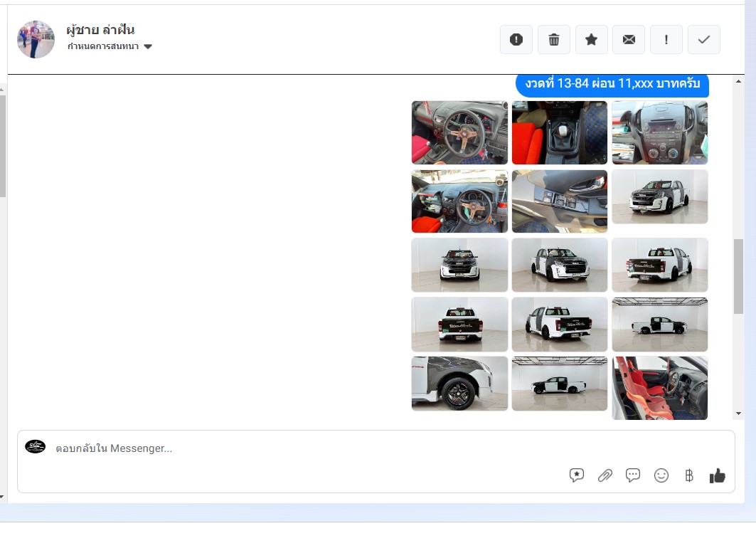756x553 pixels.
Task: Expand the กำหนดการสนทนา dropdown
Action: coord(110,46)
